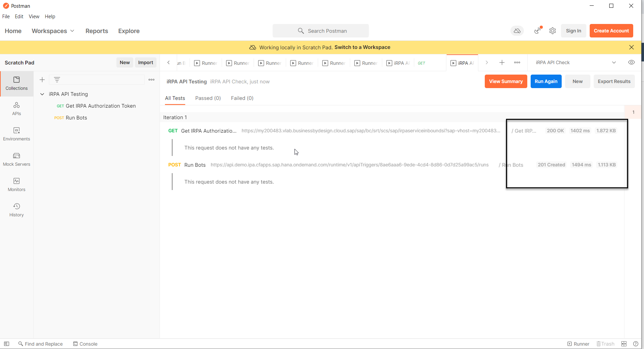Open the settings gear icon
The height and width of the screenshot is (349, 644).
coord(552,31)
